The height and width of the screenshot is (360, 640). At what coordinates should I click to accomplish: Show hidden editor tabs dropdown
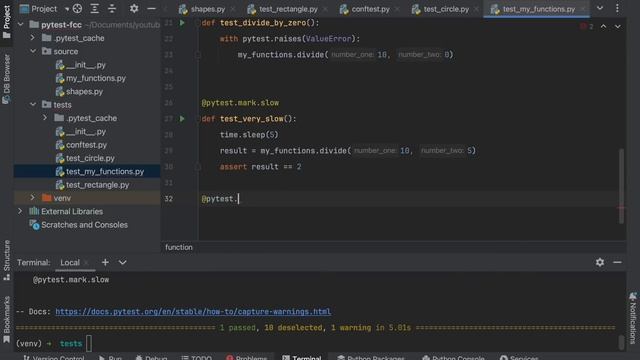600,9
